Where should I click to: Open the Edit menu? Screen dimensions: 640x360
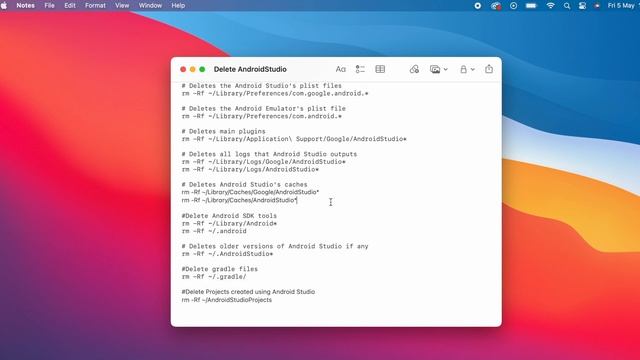point(70,6)
